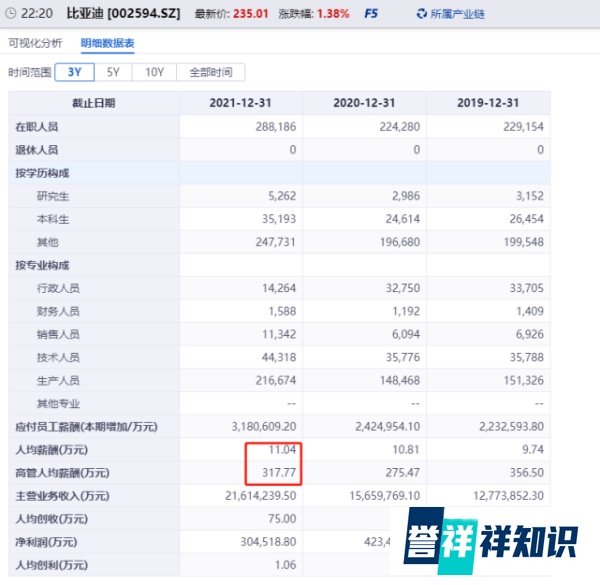Click the industry chain refresh icon

click(421, 14)
